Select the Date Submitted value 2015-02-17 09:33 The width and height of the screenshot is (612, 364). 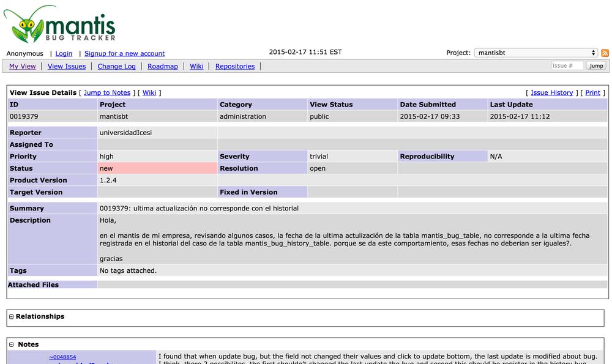pyautogui.click(x=430, y=116)
